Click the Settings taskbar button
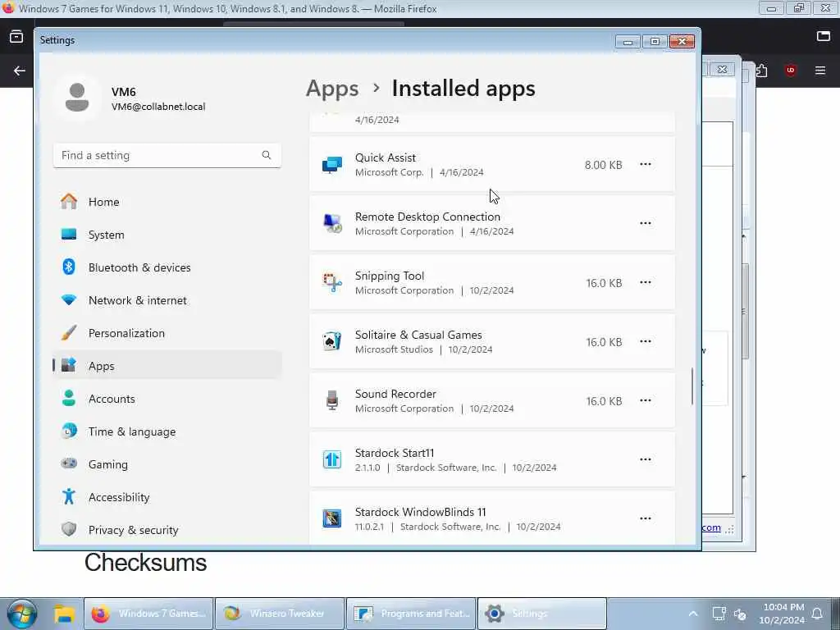 [542, 614]
